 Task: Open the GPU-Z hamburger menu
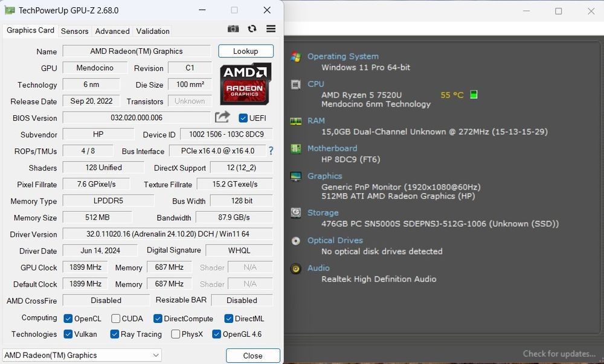(x=271, y=29)
